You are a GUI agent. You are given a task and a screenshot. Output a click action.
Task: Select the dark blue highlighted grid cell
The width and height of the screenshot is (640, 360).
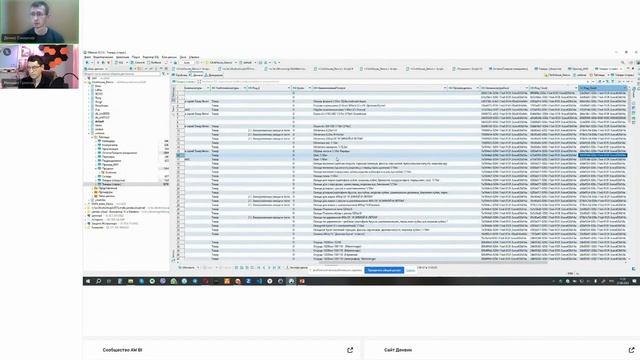(603, 155)
